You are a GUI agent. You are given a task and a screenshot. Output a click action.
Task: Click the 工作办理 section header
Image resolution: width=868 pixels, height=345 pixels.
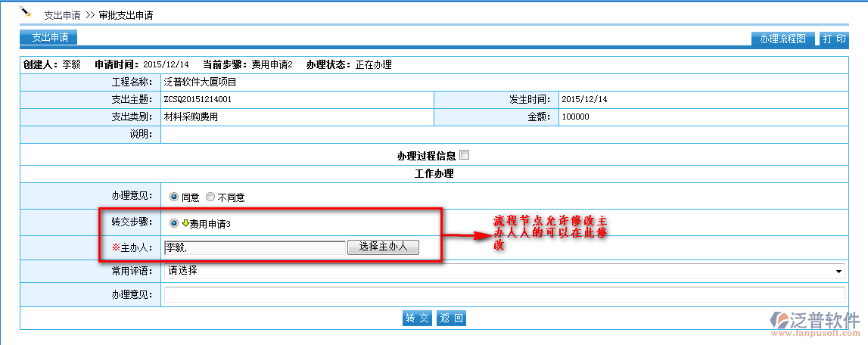(434, 174)
